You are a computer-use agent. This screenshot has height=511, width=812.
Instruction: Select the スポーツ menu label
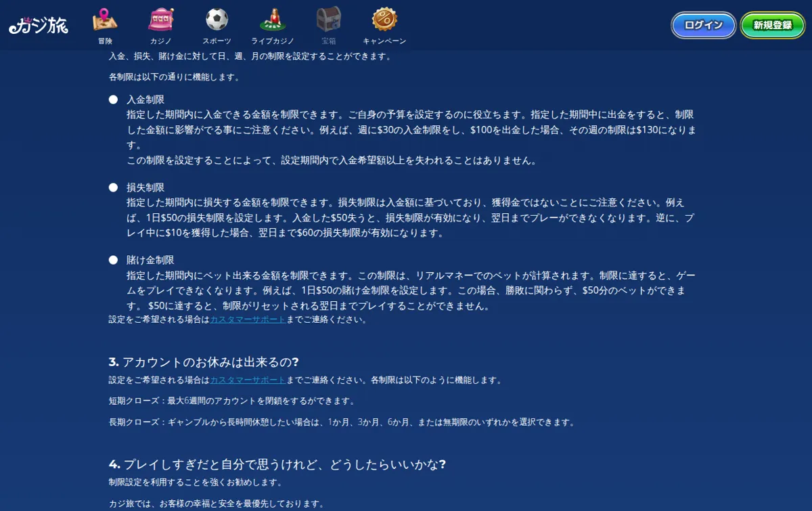[x=217, y=41]
